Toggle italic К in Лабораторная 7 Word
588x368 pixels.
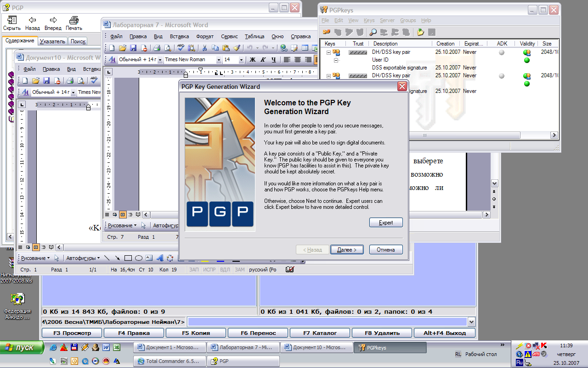tap(263, 60)
